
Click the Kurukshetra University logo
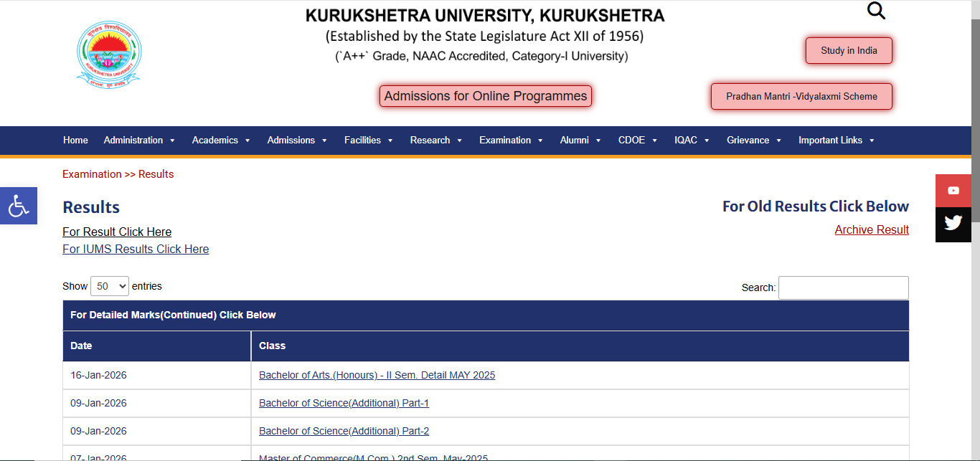108,53
